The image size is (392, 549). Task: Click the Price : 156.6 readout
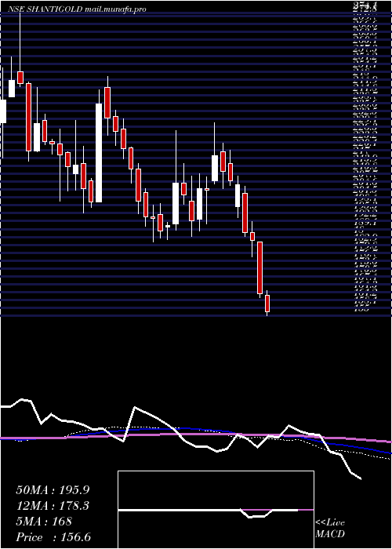[53, 537]
